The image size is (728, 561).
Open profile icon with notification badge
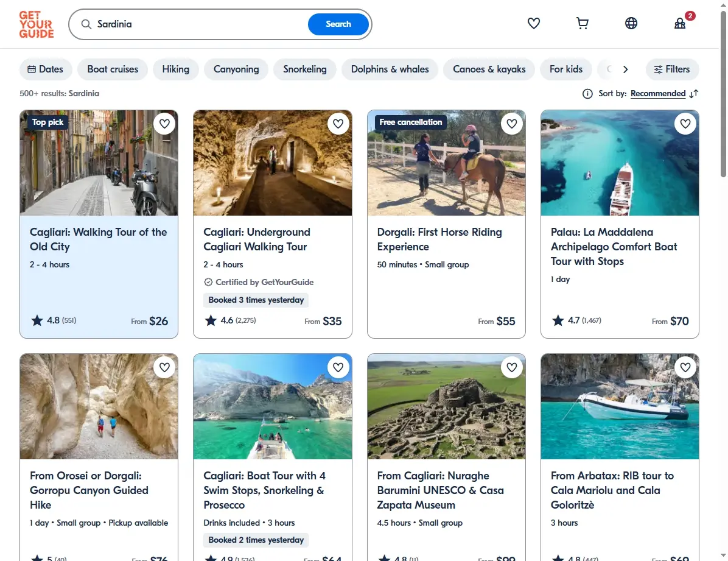pos(681,23)
